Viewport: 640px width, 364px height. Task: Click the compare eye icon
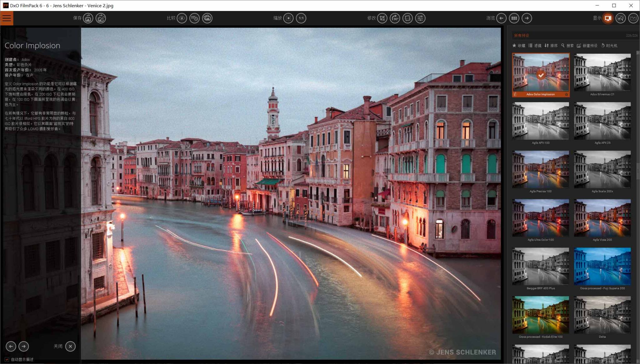pos(182,18)
